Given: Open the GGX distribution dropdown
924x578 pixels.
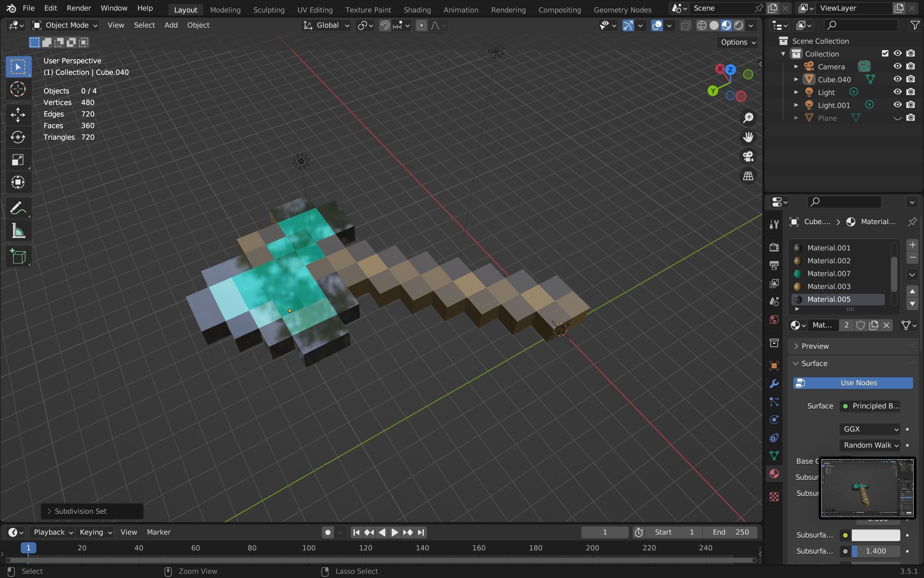Looking at the screenshot, I should tap(869, 429).
